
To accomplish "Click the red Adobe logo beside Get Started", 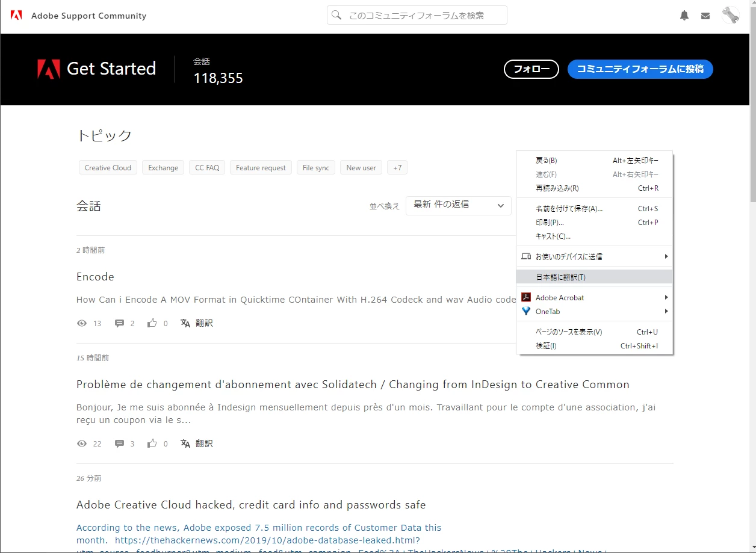I will 49,69.
